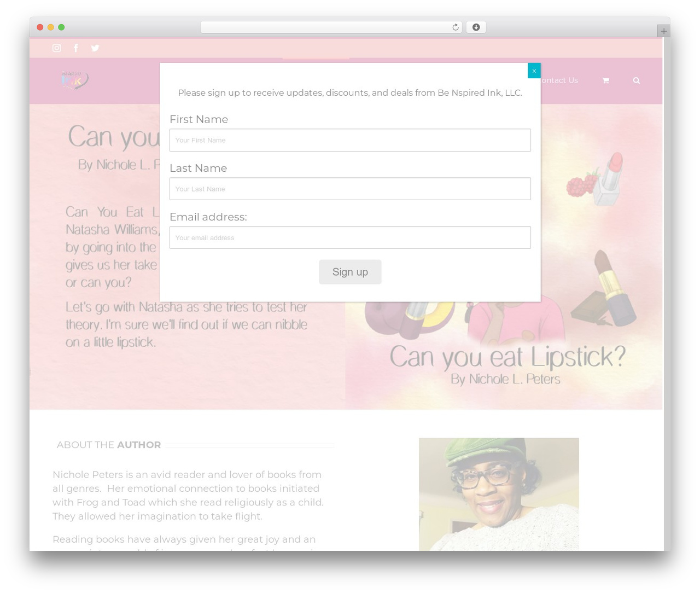700x593 pixels.
Task: Click the shopping cart icon
Action: 605,80
